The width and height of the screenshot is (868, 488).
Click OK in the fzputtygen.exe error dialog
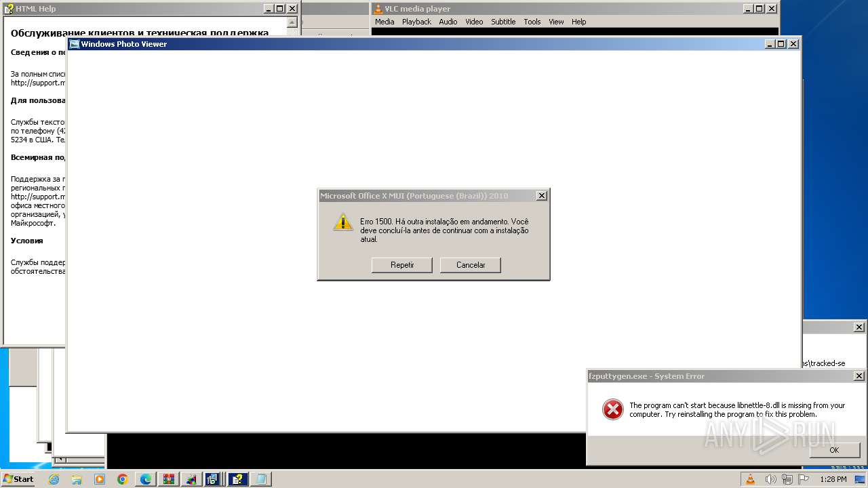point(834,450)
